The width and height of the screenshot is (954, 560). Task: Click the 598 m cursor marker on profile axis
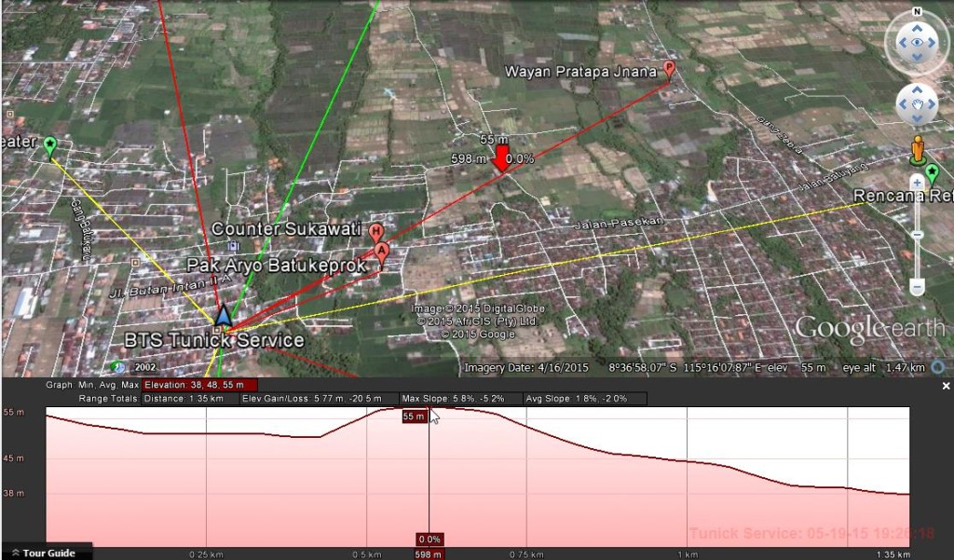point(429,553)
